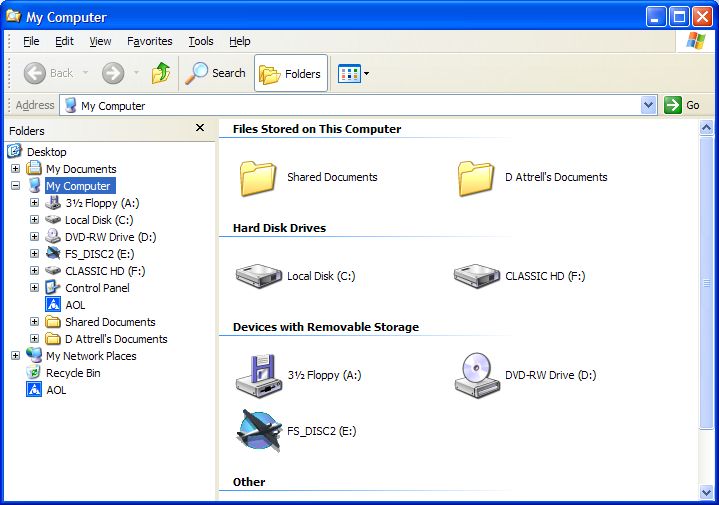This screenshot has width=719, height=505.
Task: Expand Control Panel tree node
Action: (x=34, y=288)
